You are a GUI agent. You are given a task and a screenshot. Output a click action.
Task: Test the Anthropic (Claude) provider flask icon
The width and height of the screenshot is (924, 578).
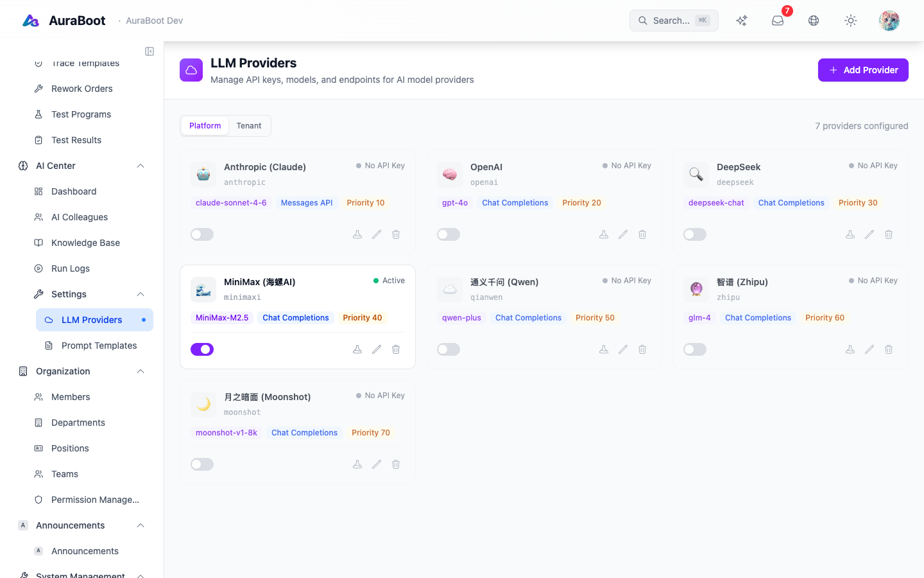point(357,234)
